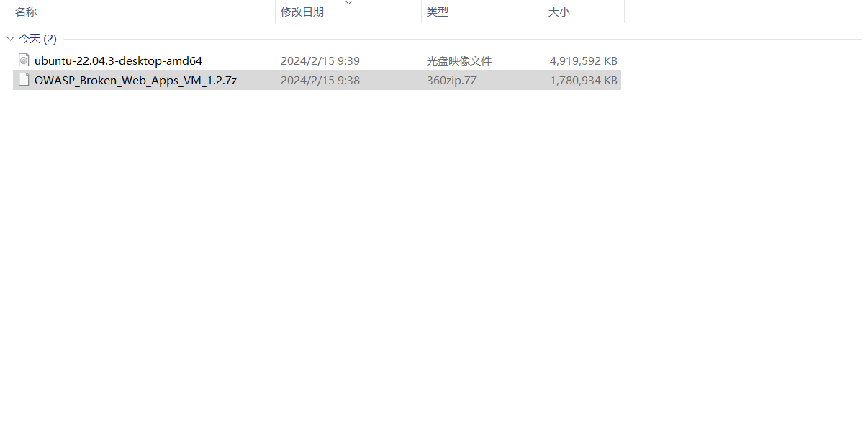Select file name ubuntu-22.04.3-desktop-amd64
868x424 pixels.
pyautogui.click(x=118, y=61)
